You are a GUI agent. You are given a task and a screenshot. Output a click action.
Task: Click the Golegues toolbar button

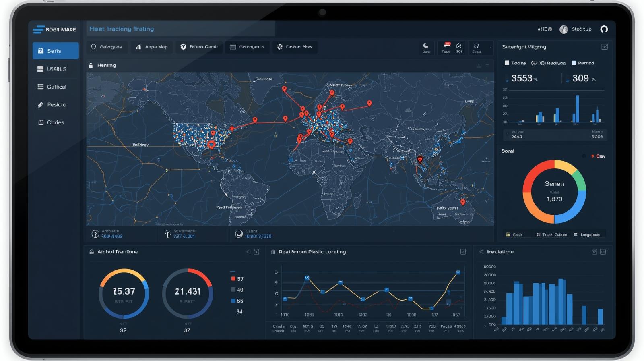107,47
